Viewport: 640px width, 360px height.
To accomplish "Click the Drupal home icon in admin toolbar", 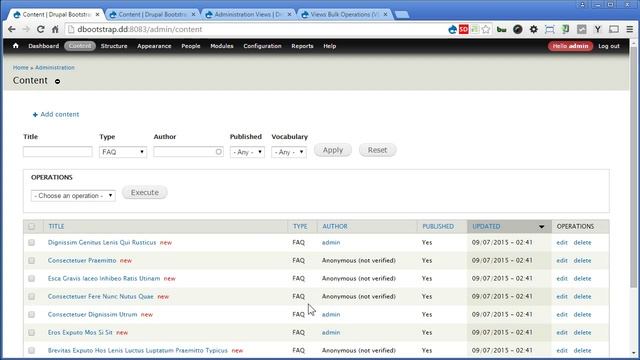I will tap(16, 46).
